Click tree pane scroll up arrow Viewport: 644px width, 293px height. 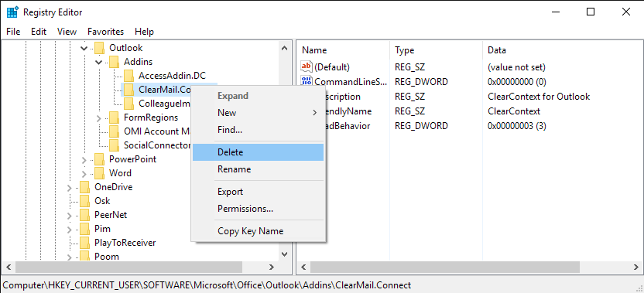tap(284, 48)
